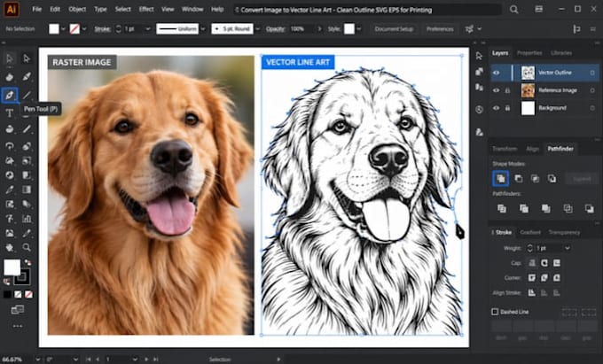Switch to the Transform tab

tap(505, 149)
